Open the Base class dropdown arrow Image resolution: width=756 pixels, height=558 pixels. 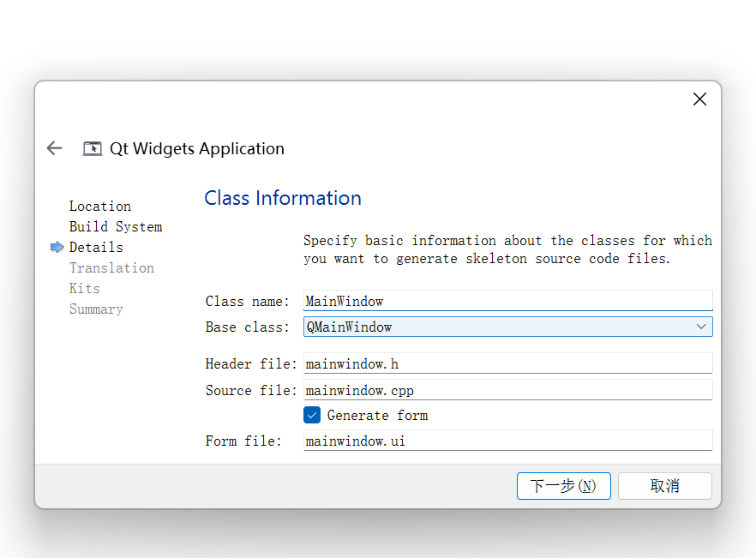[701, 327]
